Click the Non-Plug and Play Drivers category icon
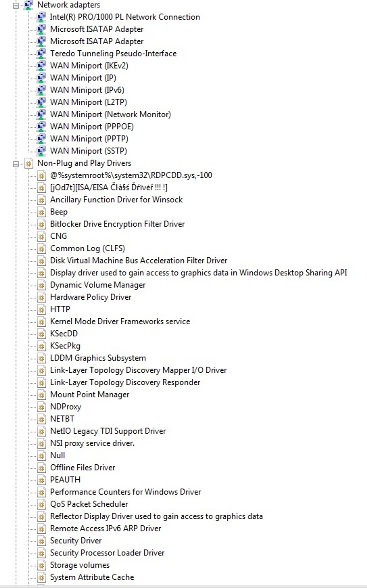Image resolution: width=367 pixels, height=588 pixels. tap(29, 163)
